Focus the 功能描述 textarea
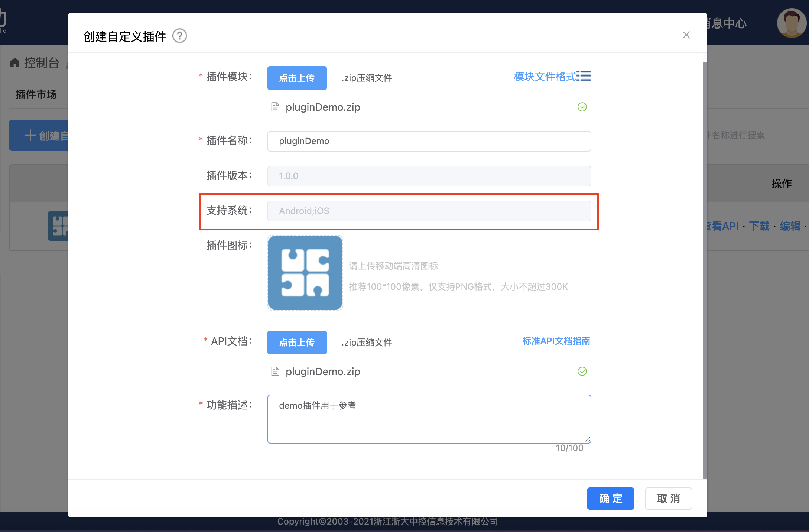The image size is (809, 532). click(x=429, y=419)
